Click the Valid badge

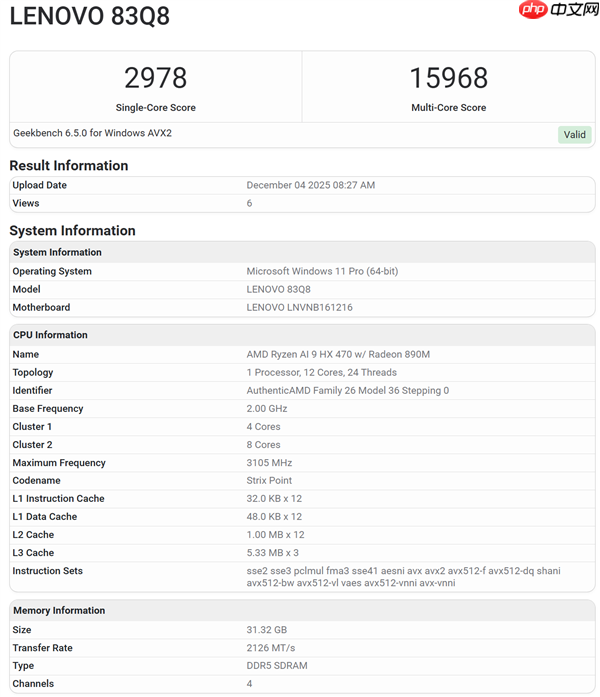[x=574, y=135]
